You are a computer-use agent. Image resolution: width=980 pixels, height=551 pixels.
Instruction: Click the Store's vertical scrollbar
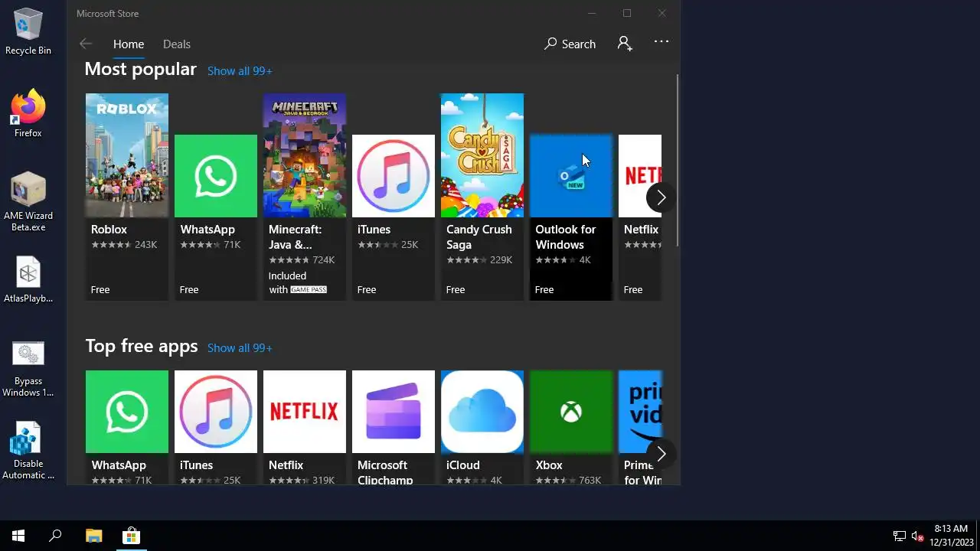tap(678, 161)
